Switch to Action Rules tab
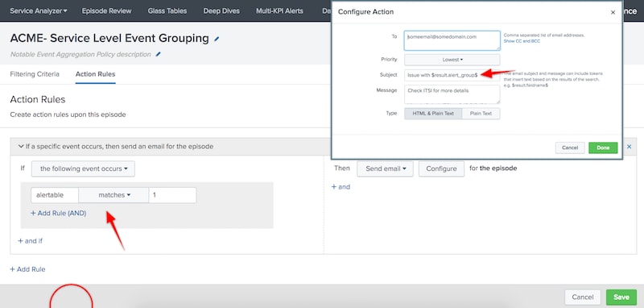 point(95,74)
